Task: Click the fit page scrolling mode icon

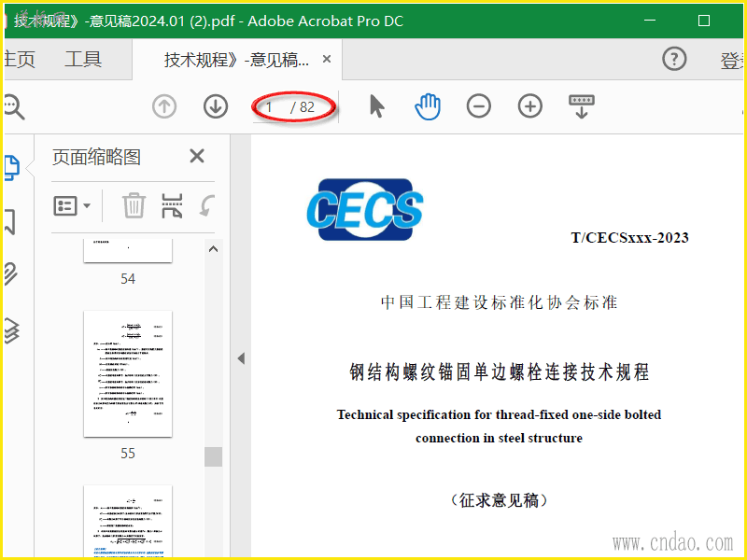Action: 582,106
